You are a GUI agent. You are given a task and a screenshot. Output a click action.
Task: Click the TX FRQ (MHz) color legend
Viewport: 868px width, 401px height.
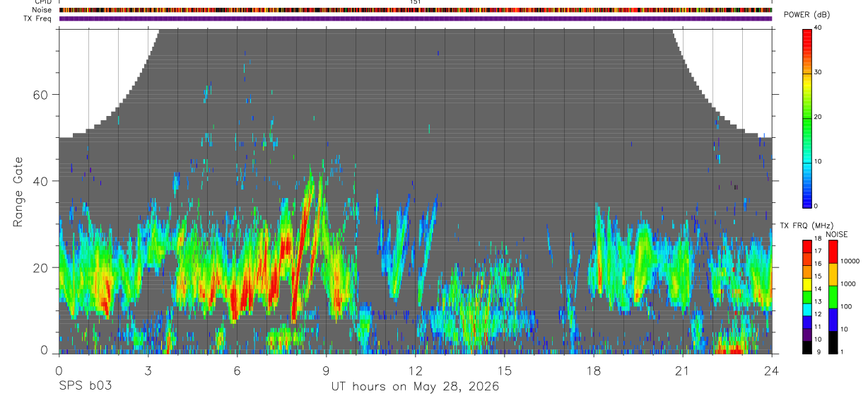pos(807,296)
